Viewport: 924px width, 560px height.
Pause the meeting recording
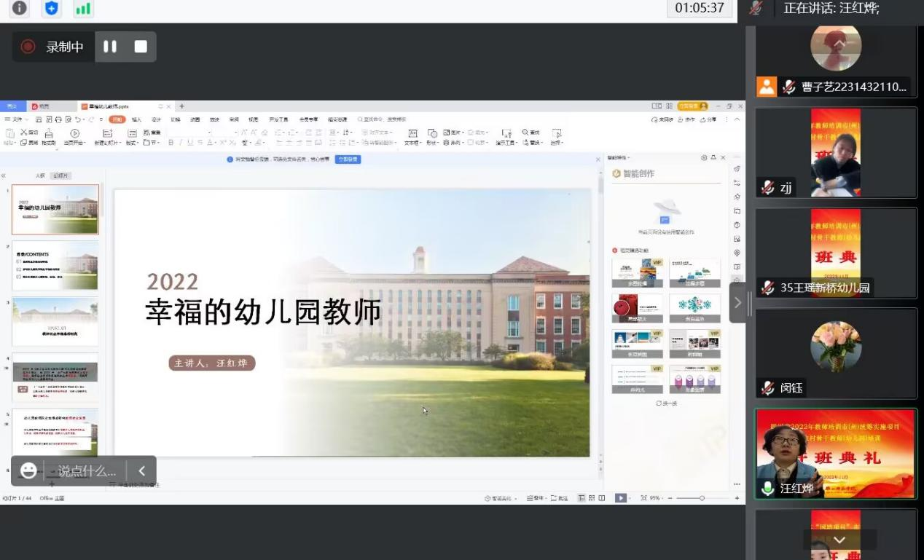coord(110,47)
